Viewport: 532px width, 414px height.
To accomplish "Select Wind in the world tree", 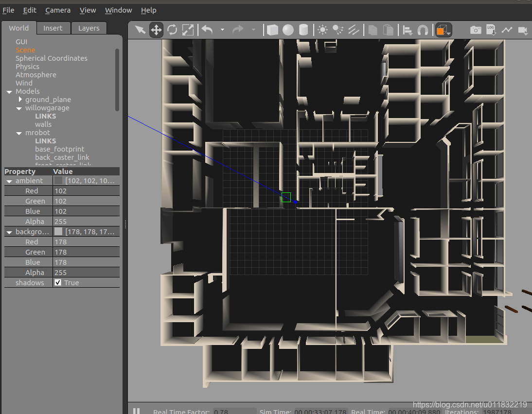I will tap(24, 83).
